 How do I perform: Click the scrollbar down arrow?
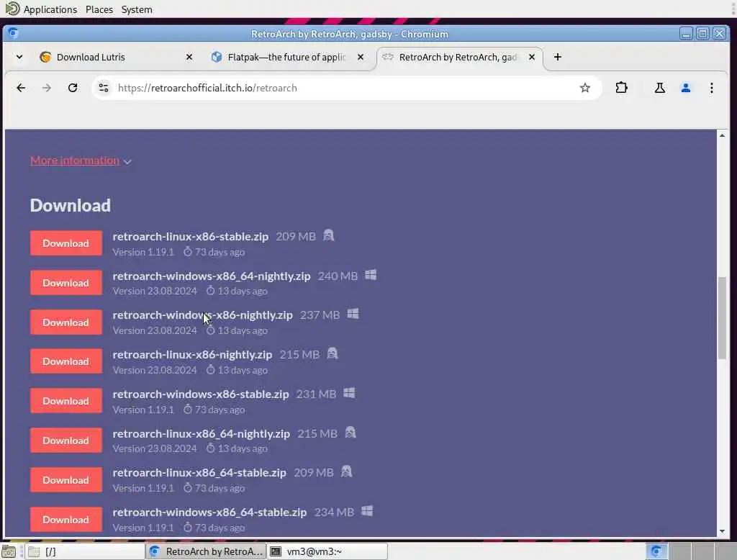click(x=722, y=532)
